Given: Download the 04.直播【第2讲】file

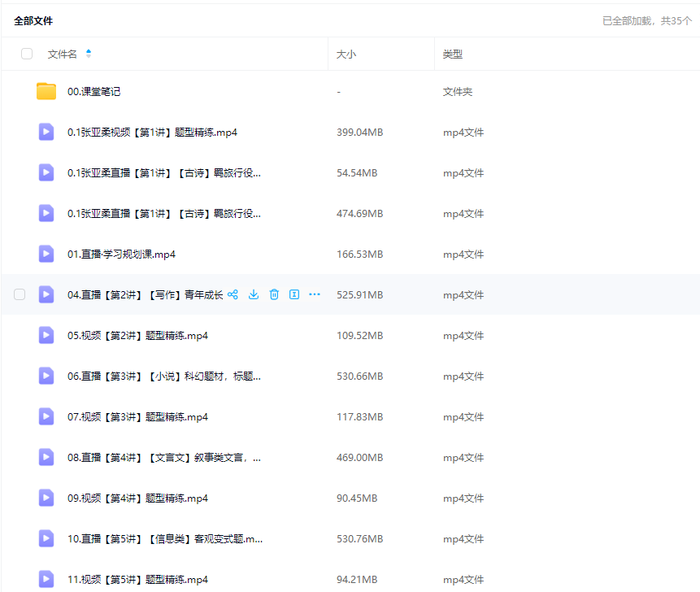Looking at the screenshot, I should click(x=254, y=294).
